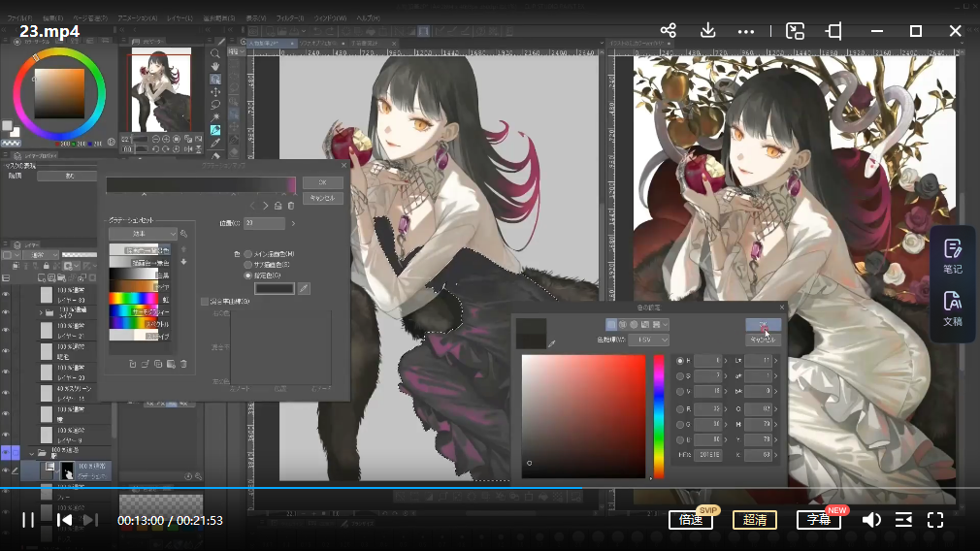The image size is (980, 551).
Task: Open 倍速 playback speed button
Action: 691,520
